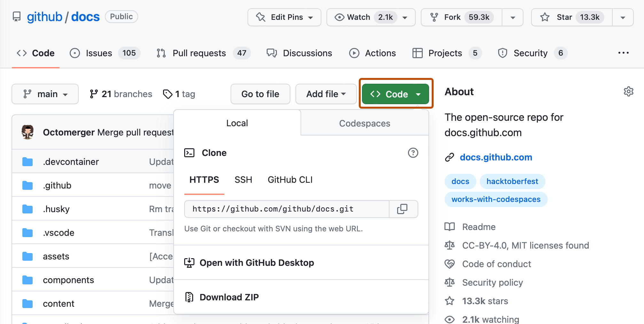Open the Clone help question mark
This screenshot has height=324, width=644.
[x=413, y=153]
